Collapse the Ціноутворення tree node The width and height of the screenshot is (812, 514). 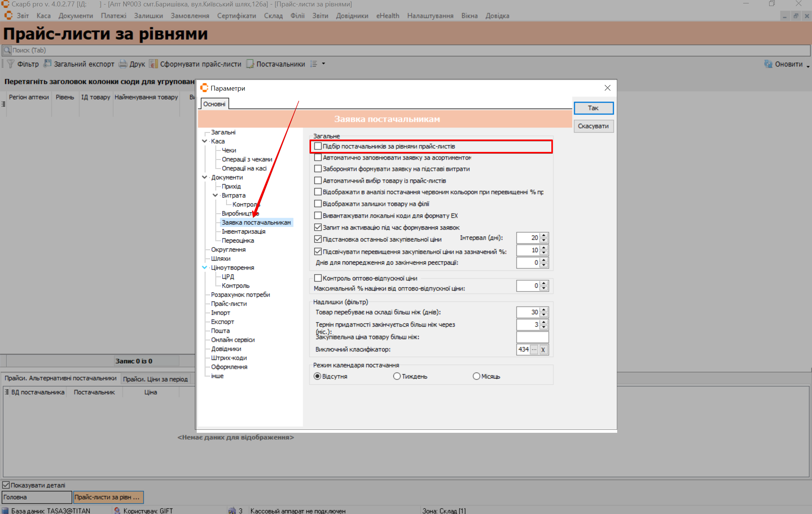[205, 267]
